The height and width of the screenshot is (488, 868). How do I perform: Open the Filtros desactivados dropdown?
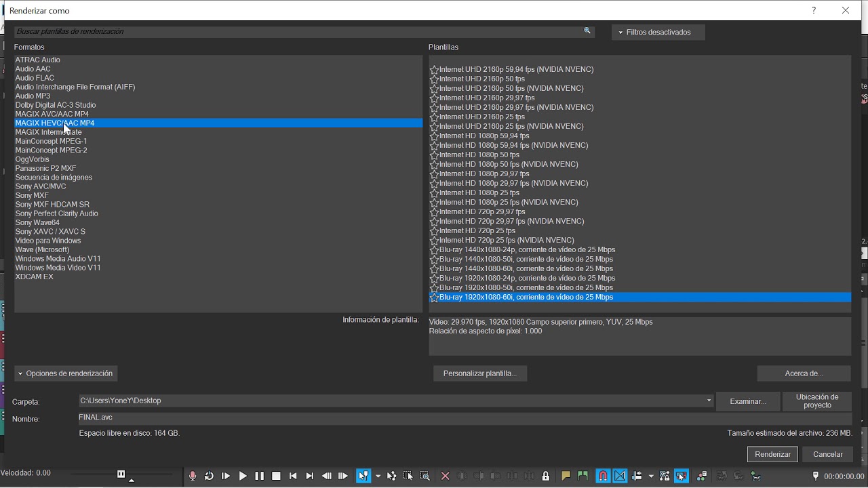click(x=658, y=33)
